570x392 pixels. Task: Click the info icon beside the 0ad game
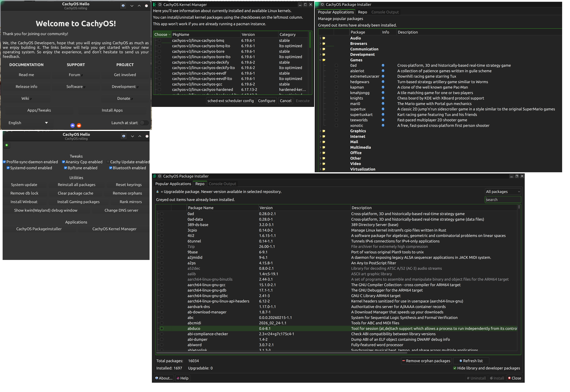(383, 65)
